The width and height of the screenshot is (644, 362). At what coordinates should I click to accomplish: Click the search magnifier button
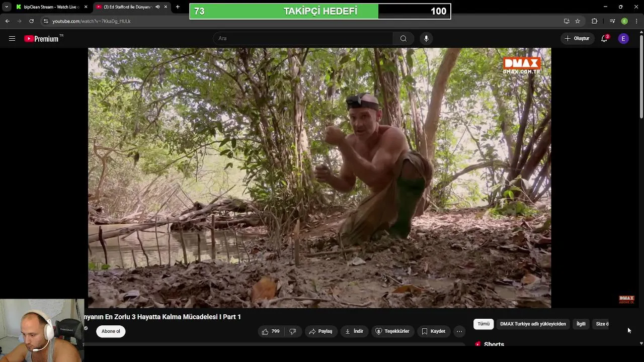[403, 39]
